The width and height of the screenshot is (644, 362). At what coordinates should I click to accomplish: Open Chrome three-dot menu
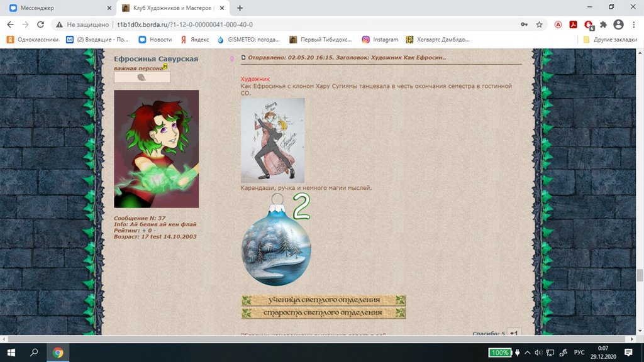(634, 25)
